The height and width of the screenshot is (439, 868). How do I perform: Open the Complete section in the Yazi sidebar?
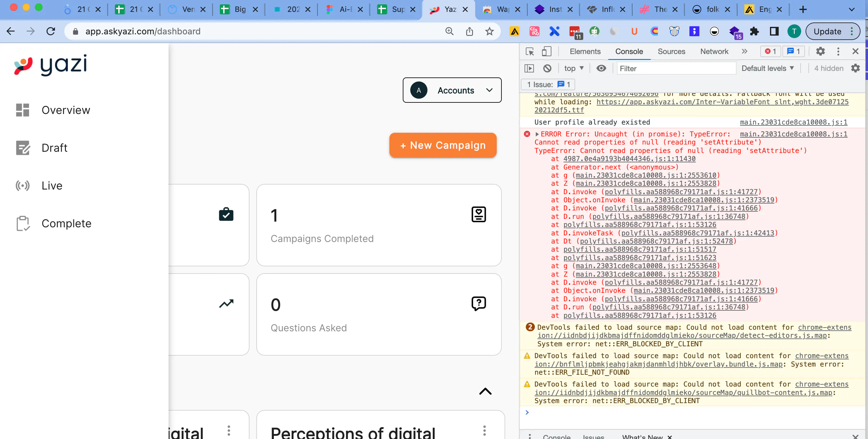pos(67,223)
